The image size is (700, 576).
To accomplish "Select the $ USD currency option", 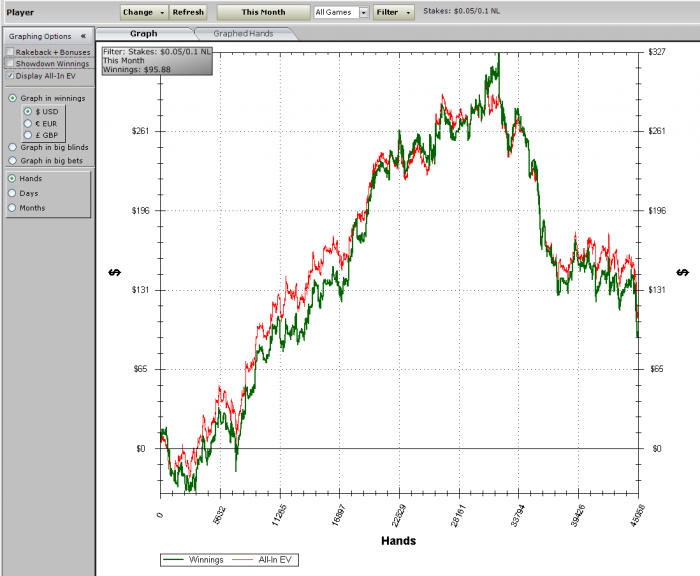I will (28, 112).
